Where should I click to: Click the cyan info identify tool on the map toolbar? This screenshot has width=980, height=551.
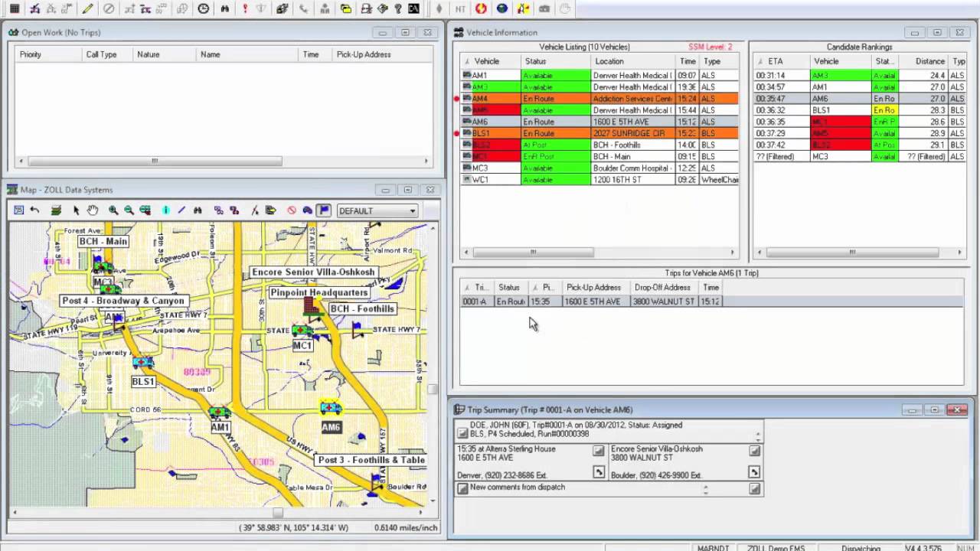(165, 210)
